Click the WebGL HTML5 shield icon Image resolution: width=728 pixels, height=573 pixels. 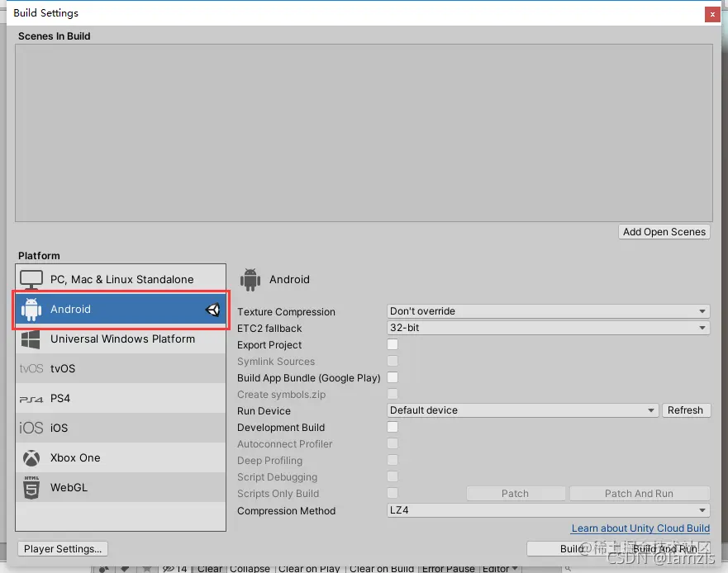coord(31,488)
